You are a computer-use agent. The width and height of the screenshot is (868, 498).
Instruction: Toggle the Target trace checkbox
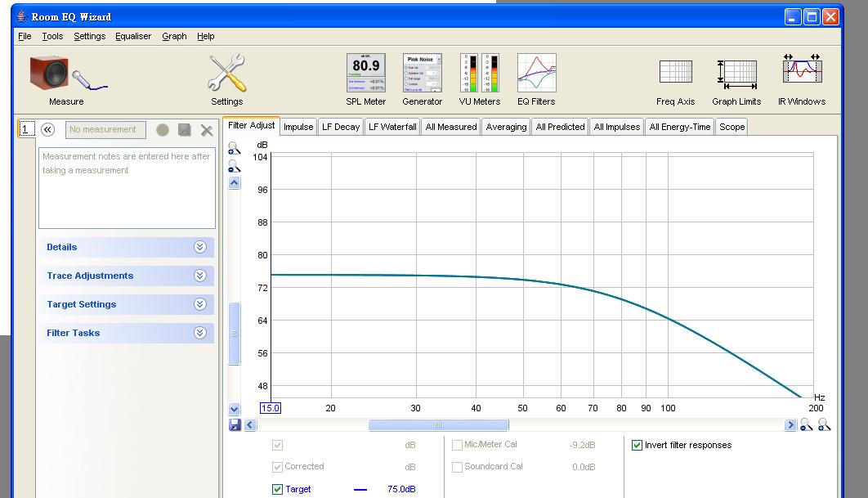(x=278, y=490)
